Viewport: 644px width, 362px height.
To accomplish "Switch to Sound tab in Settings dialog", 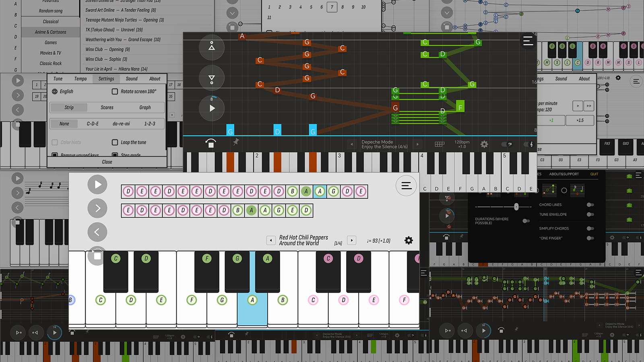I will 132,79.
